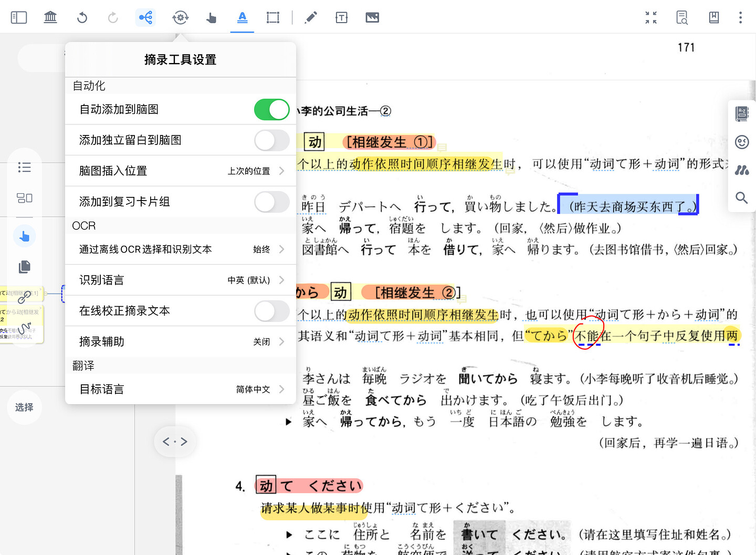Click the undo arrow icon
Screen dimensions: 756x555
coord(82,17)
